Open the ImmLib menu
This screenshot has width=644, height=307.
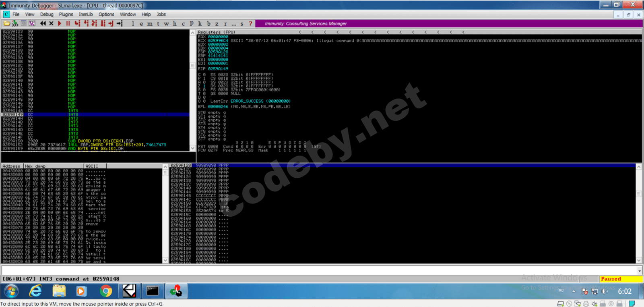tap(86, 14)
